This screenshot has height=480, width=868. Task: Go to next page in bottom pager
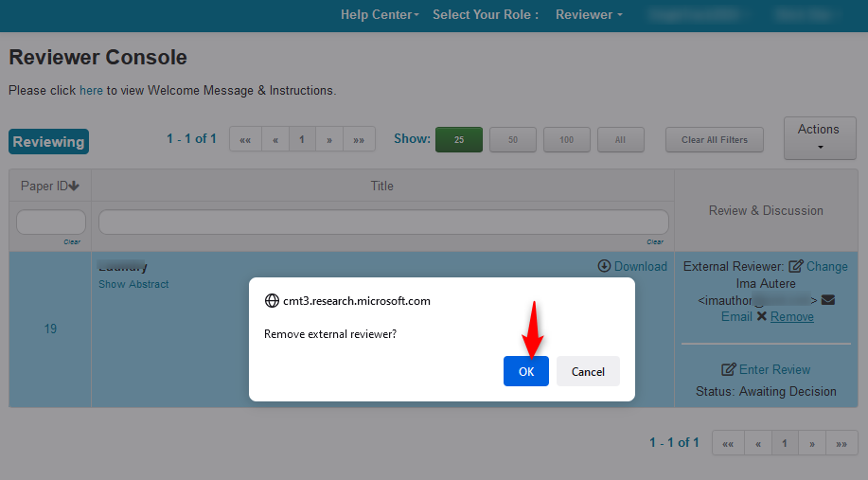point(812,443)
